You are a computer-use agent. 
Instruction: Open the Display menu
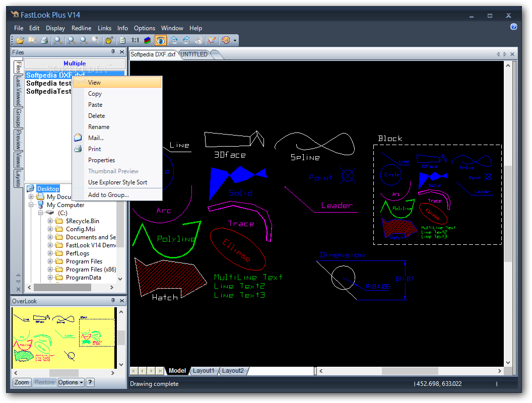point(55,28)
